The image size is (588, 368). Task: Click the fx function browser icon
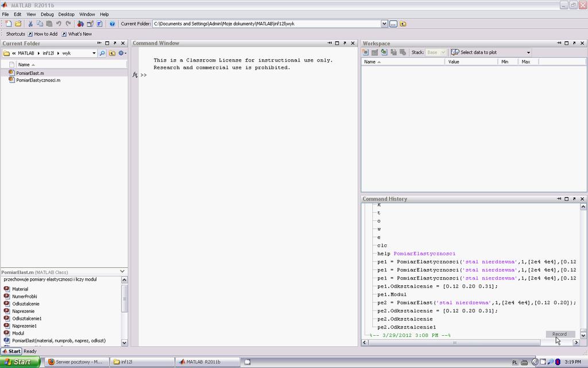tap(135, 75)
